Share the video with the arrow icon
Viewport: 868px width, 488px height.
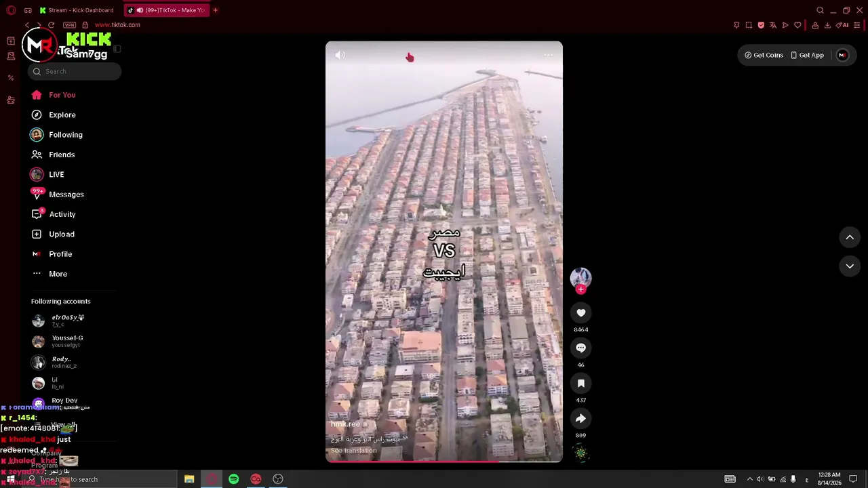coord(580,418)
